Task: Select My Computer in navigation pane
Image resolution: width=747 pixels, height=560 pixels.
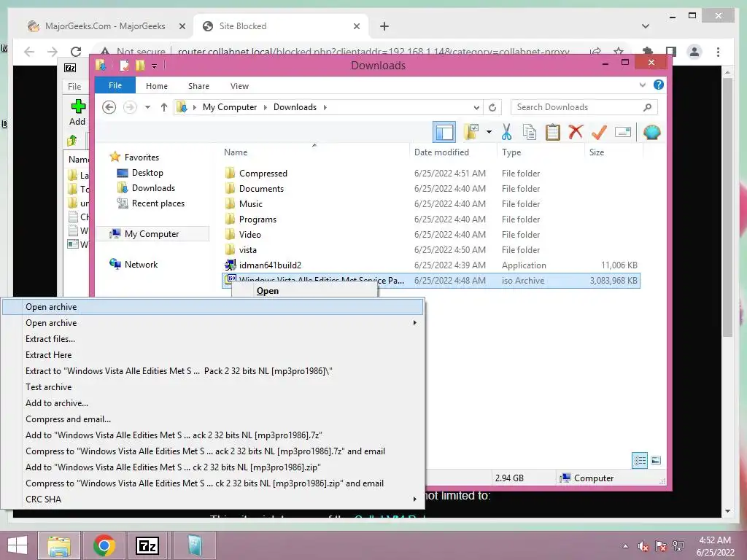Action: tap(152, 234)
